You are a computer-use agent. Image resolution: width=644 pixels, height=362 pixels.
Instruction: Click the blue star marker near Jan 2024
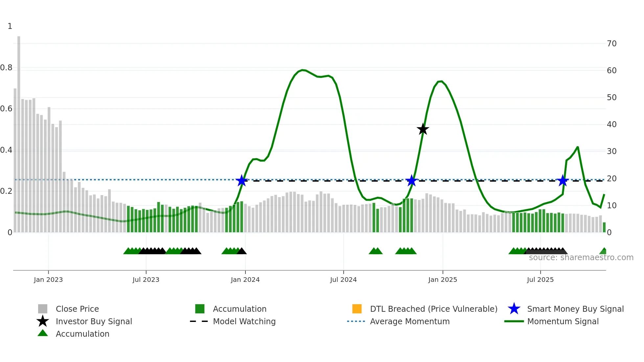point(242,180)
